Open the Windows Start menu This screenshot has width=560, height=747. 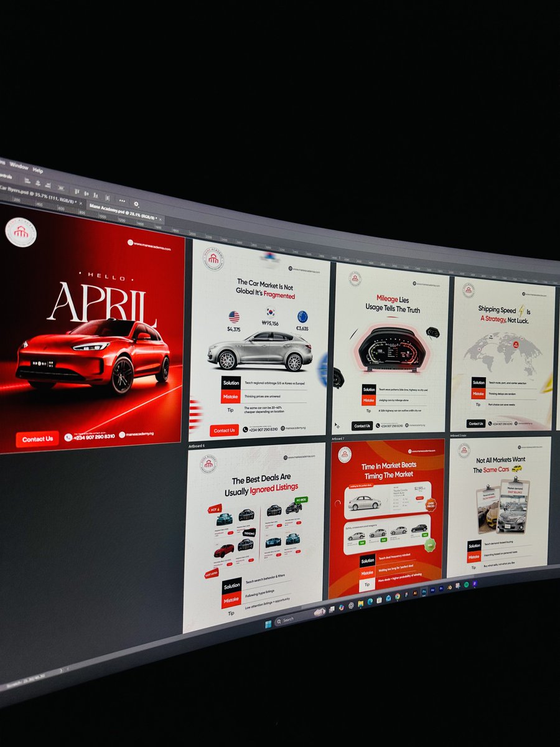[x=268, y=624]
